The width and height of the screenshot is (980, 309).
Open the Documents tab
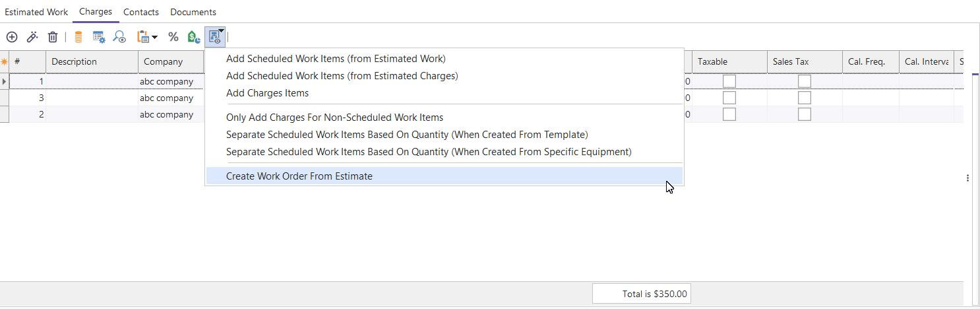click(193, 12)
